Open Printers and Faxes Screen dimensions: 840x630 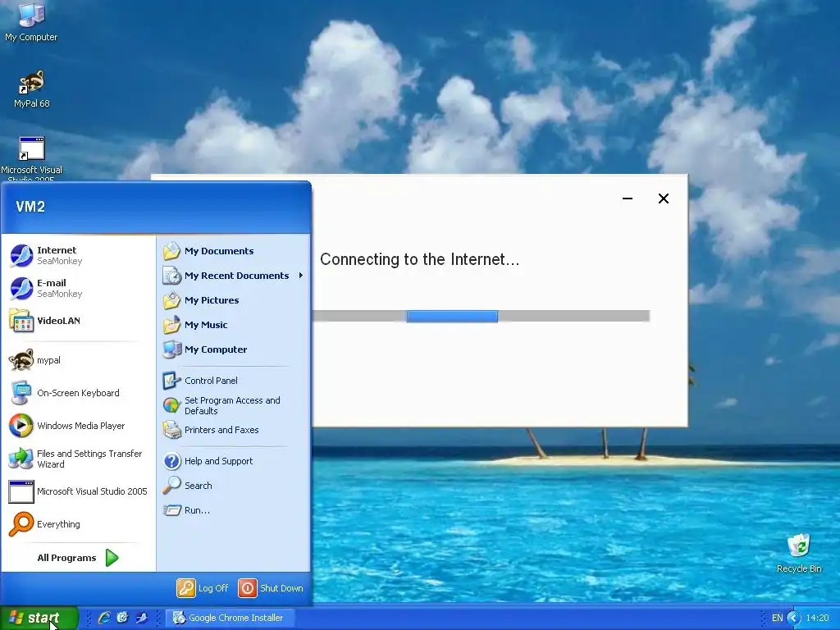[x=233, y=430]
